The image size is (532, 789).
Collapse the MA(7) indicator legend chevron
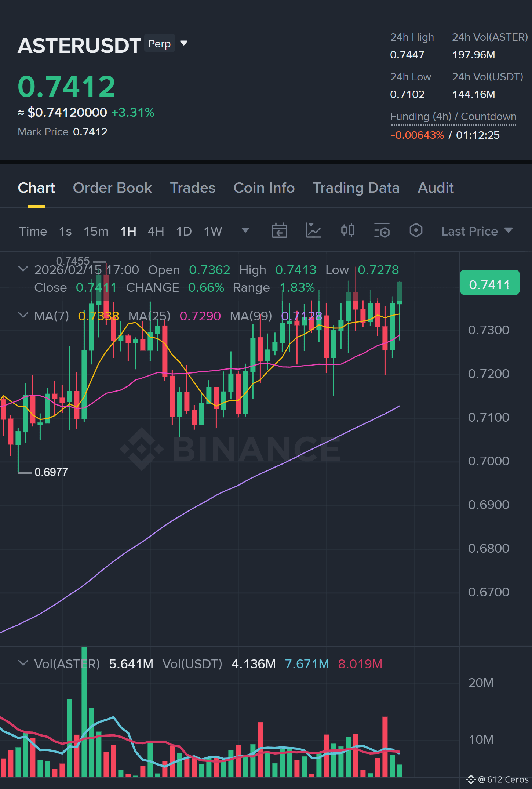(23, 315)
